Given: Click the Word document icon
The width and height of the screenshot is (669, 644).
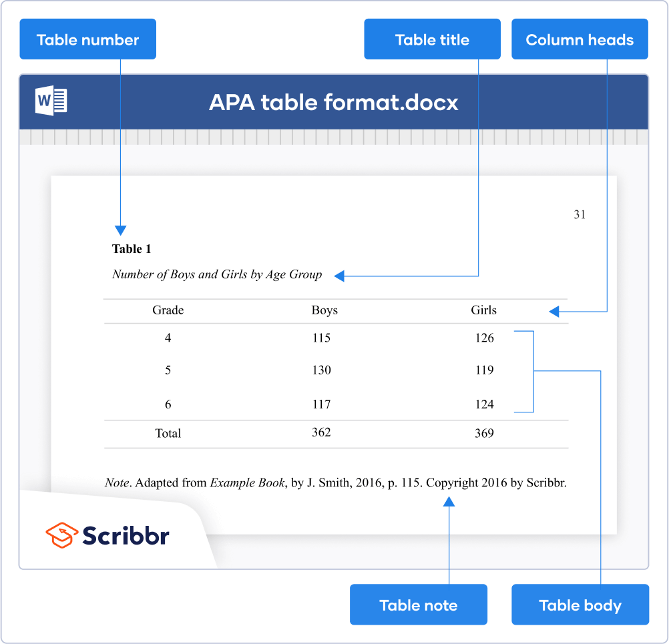Looking at the screenshot, I should coord(51,101).
